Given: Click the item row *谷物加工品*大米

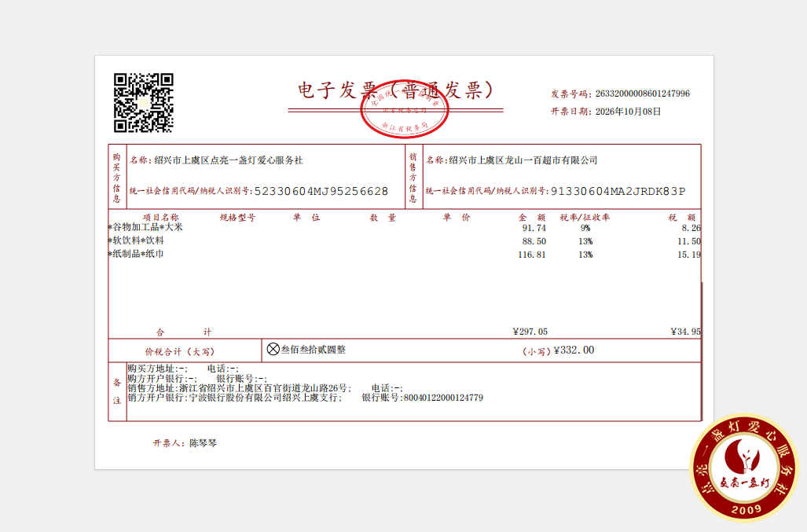Looking at the screenshot, I should pos(405,227).
